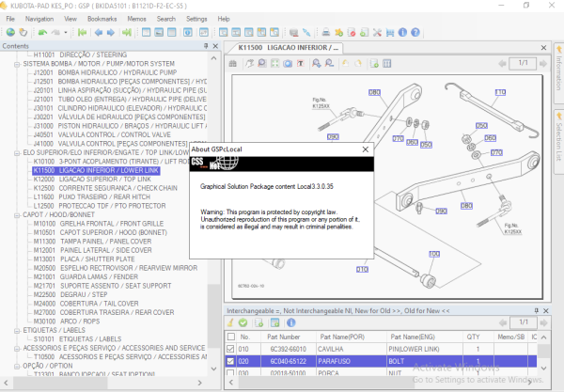Check the checkbox for part 030

click(230, 373)
